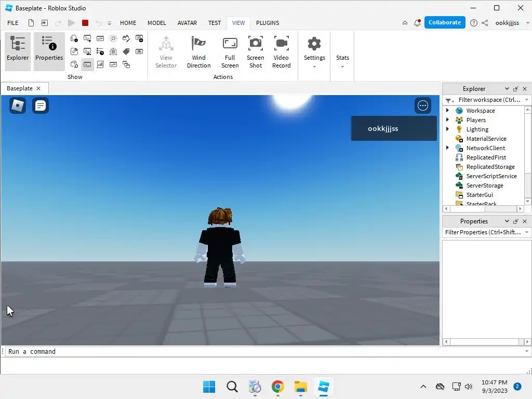Image resolution: width=532 pixels, height=399 pixels.
Task: Click the new file icon beside FILE
Action: tap(31, 23)
